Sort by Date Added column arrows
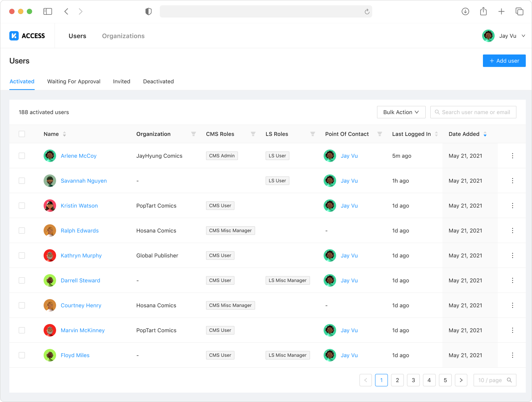Viewport: 532px width, 402px height. click(x=485, y=134)
